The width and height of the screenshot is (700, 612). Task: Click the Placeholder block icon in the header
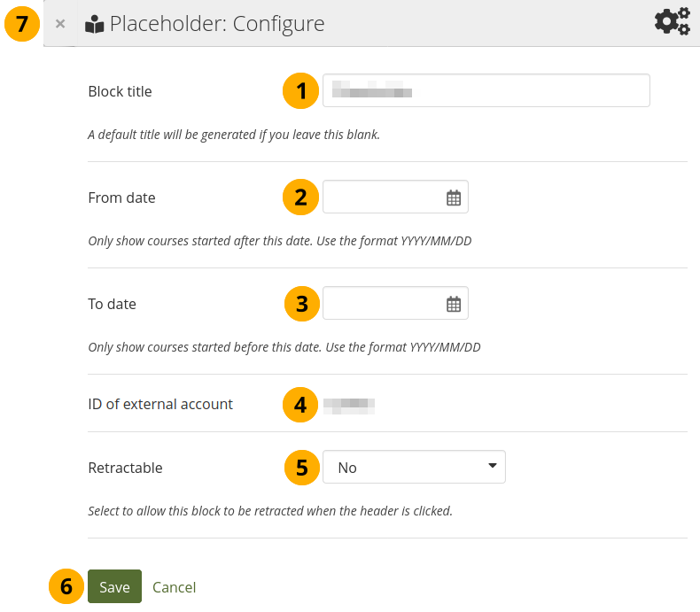(95, 25)
